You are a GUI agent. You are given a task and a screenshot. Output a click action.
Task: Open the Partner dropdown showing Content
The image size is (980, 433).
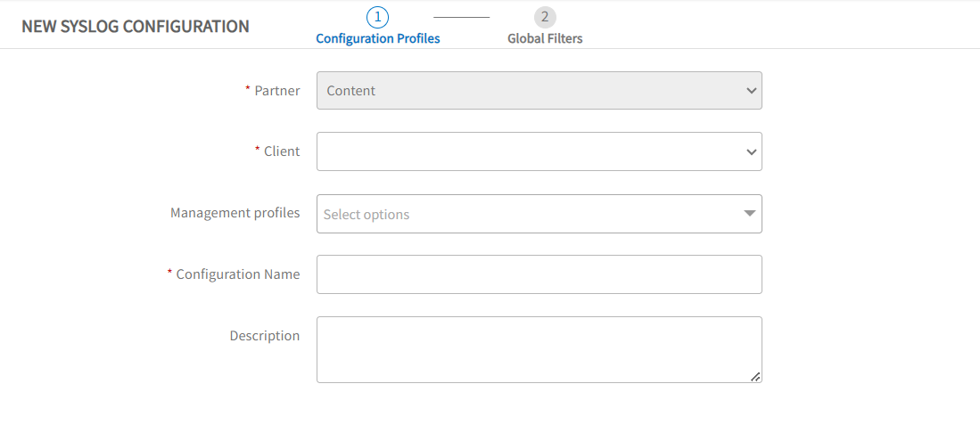tap(539, 91)
